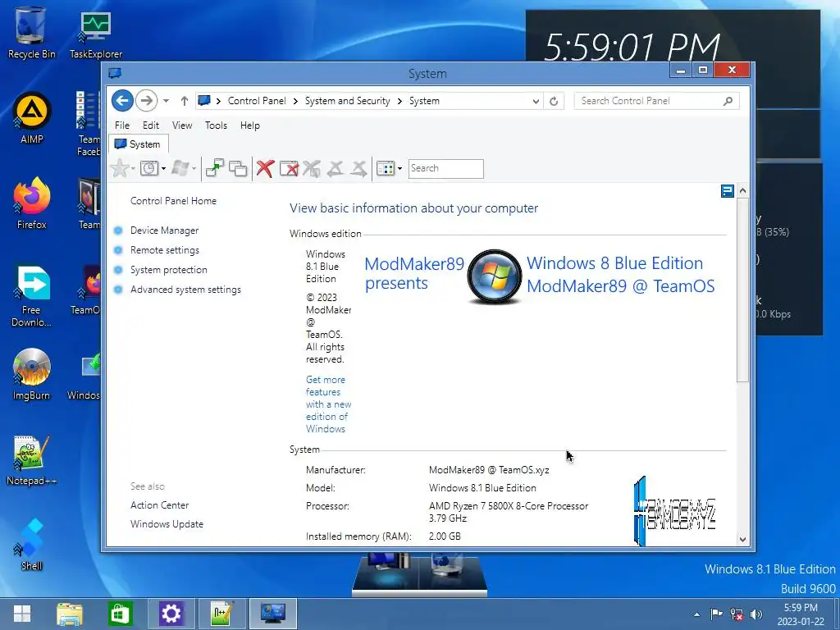
Task: Open the AIMP desktop icon
Action: click(32, 118)
